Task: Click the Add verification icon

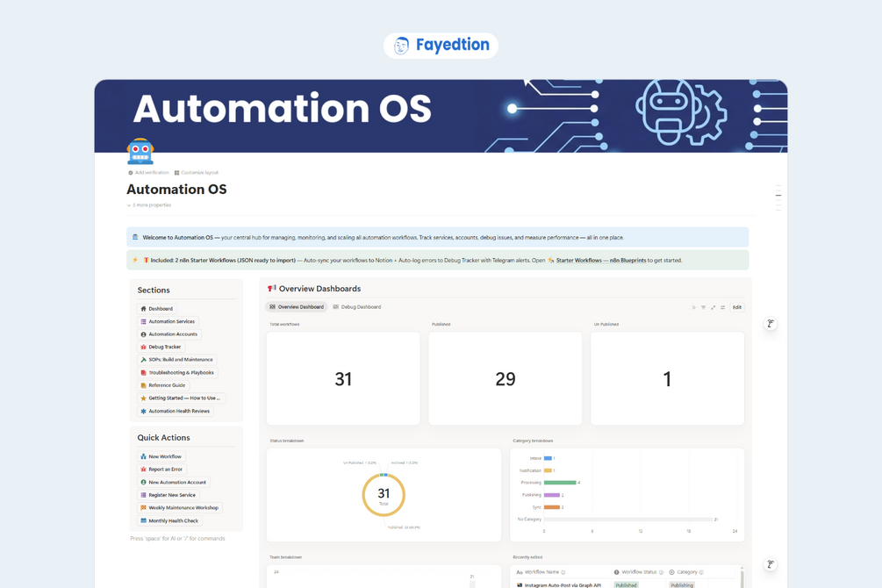Action: coord(131,173)
